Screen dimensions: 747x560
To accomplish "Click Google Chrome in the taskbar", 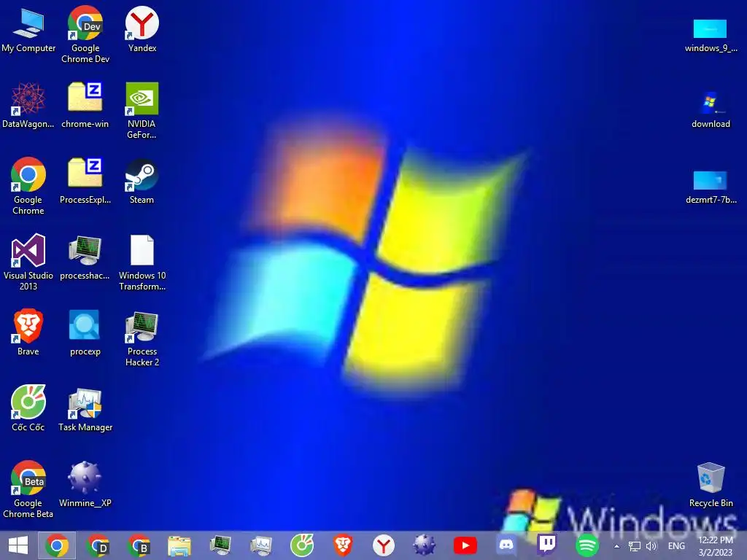I will 57,545.
